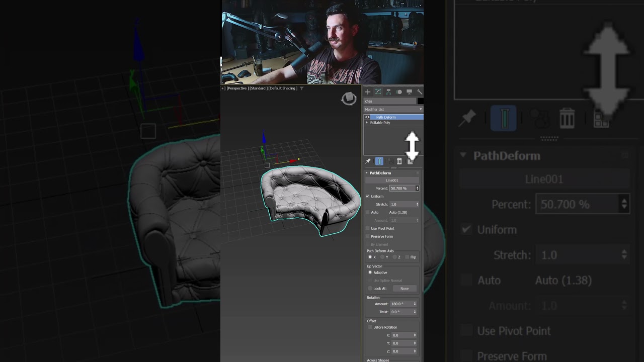
Task: Open the Create command panel tab
Action: click(368, 92)
